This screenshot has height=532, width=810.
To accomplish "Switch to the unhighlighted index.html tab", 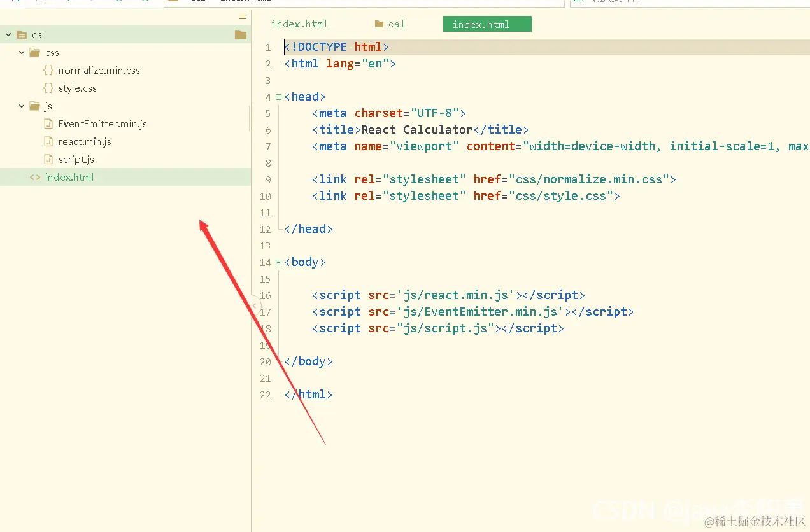I will pyautogui.click(x=300, y=24).
